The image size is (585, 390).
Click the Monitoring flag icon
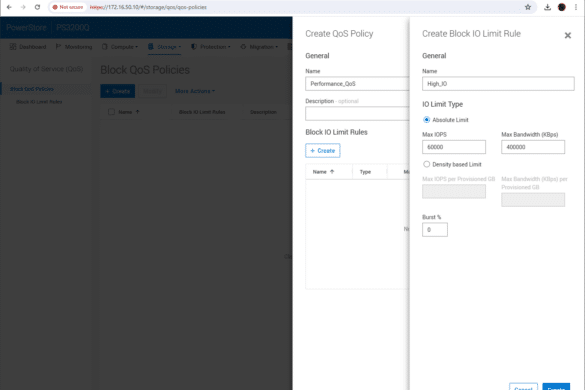(59, 47)
